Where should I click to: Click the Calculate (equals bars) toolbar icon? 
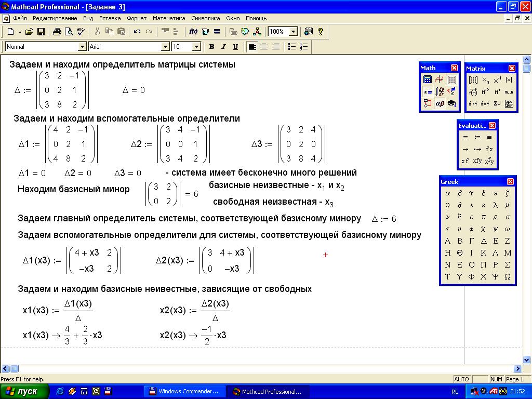point(217,32)
